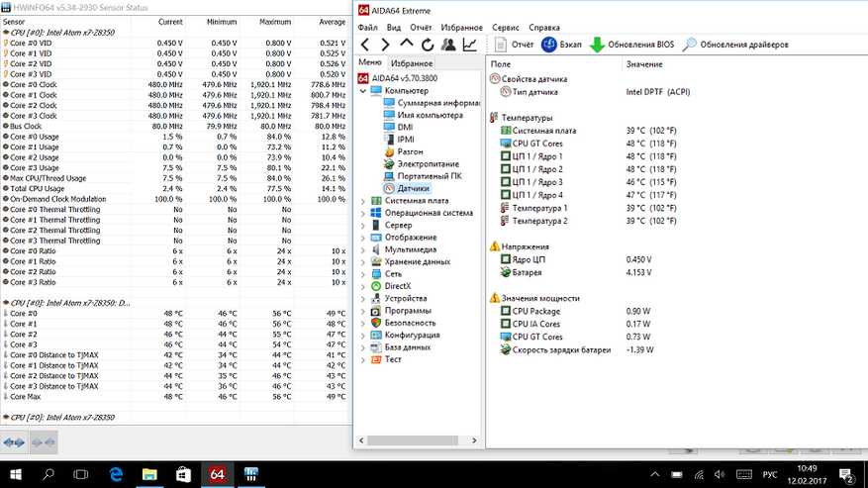Select CPU Package power row in AIDA64

(x=576, y=311)
